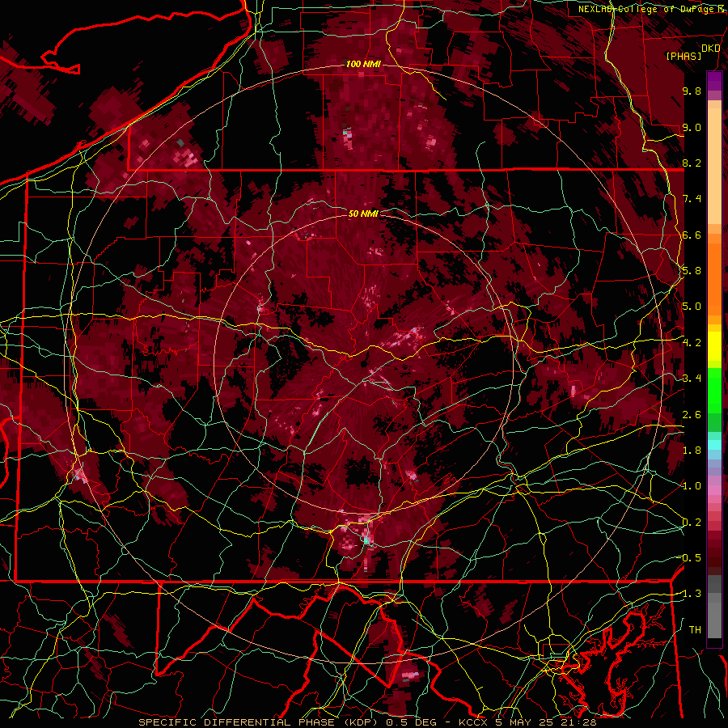
Task: Click the SPECIFIC DIFFERENTIAL PHASE (KDP) caption text
Action: click(259, 722)
